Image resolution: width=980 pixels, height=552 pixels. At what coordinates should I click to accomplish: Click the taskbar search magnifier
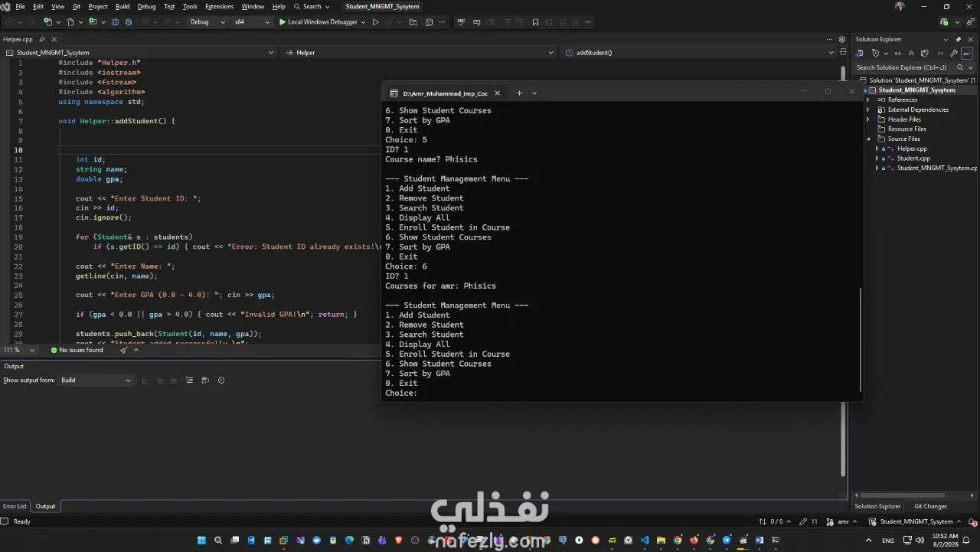[x=218, y=540]
